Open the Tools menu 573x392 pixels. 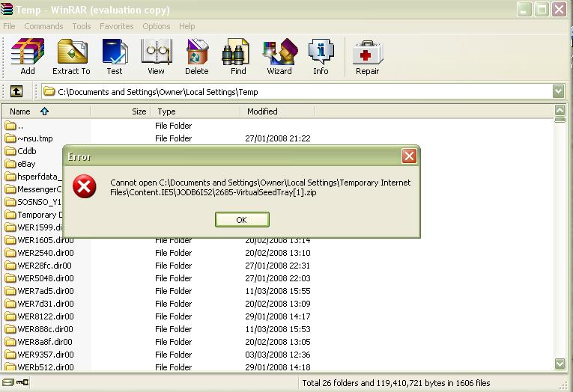point(81,26)
